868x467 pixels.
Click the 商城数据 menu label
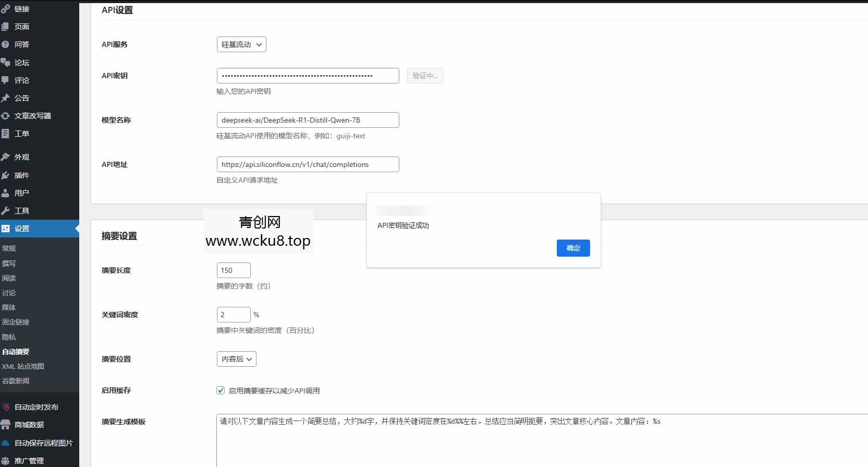[29, 425]
